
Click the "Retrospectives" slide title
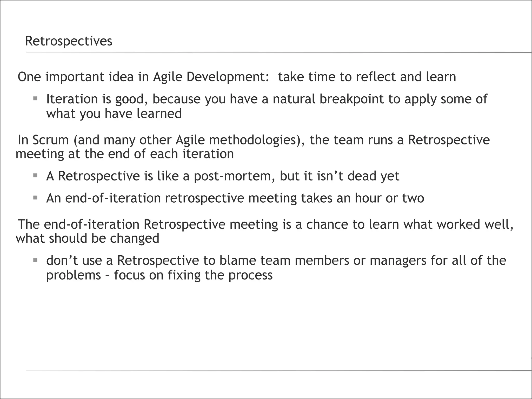pyautogui.click(x=69, y=41)
